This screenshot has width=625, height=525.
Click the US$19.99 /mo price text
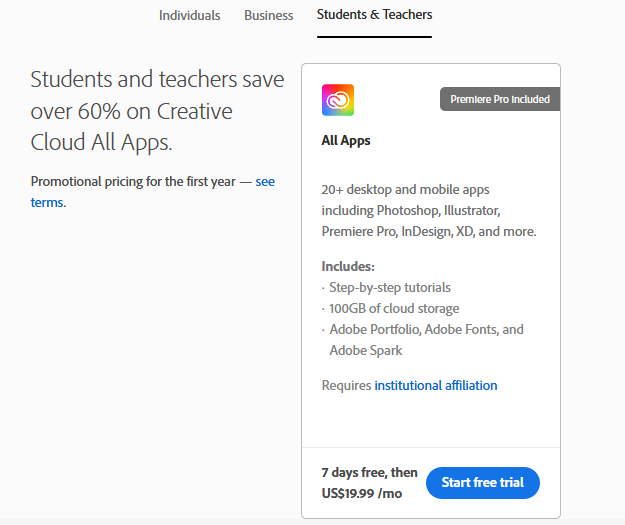tap(362, 494)
